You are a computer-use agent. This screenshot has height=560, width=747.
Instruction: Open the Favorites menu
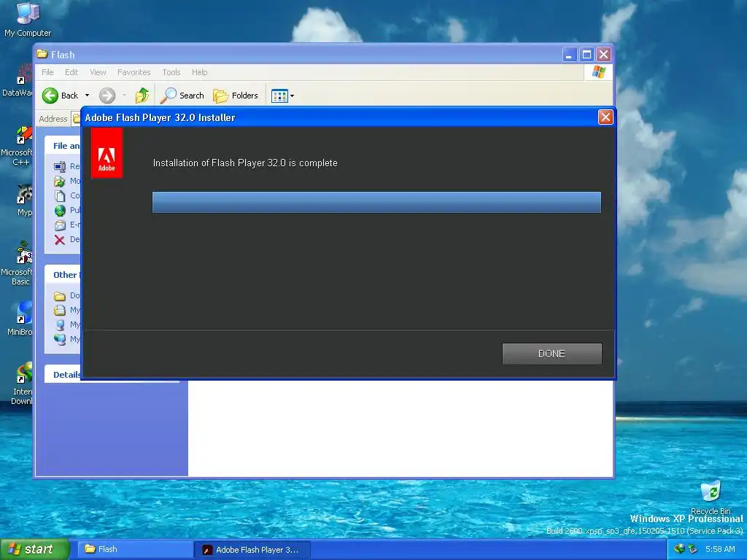134,72
